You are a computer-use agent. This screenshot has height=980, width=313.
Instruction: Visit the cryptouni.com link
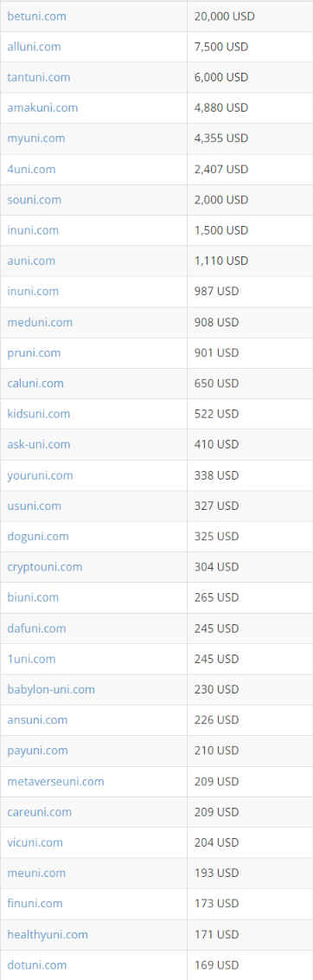[45, 567]
